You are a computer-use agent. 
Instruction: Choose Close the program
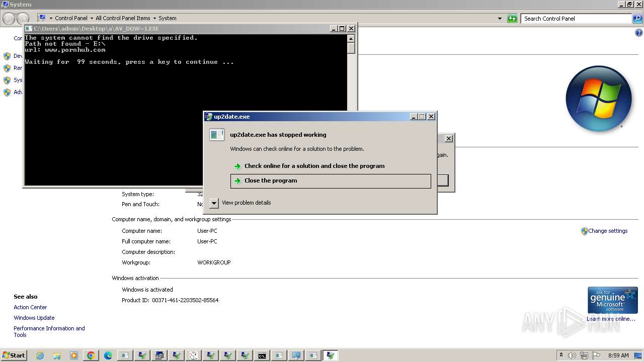point(331,181)
